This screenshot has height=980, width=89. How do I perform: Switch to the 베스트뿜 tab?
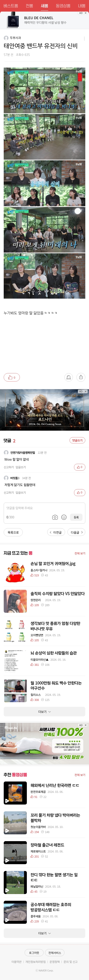(11, 6)
